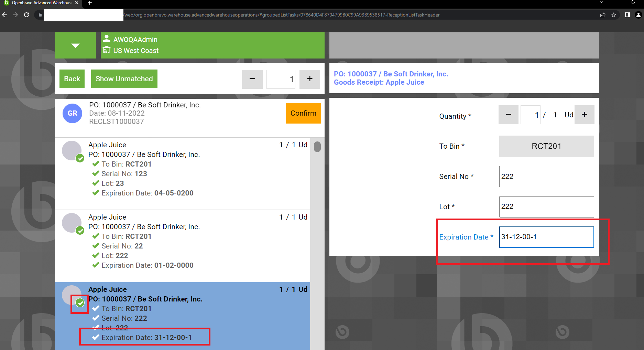Click the Expiration Date input field
Screen dimensions: 644x350
546,237
